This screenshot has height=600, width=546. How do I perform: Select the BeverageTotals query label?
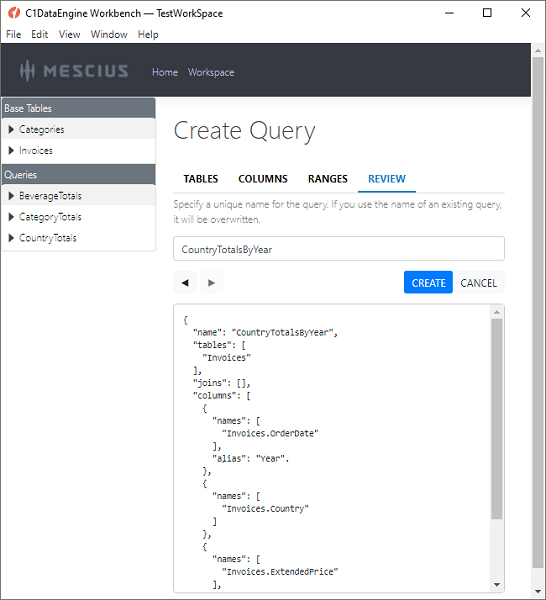point(50,196)
